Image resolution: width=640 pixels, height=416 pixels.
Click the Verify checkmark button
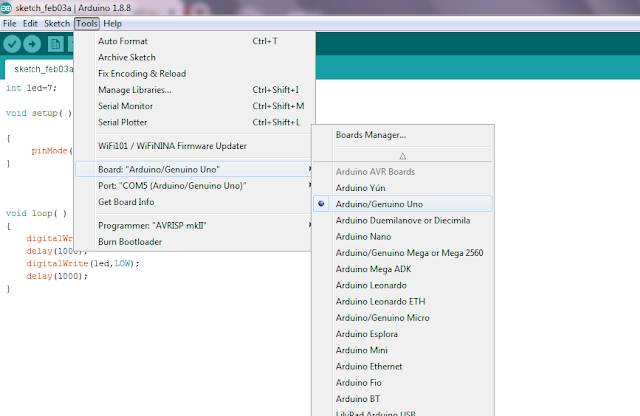12,44
